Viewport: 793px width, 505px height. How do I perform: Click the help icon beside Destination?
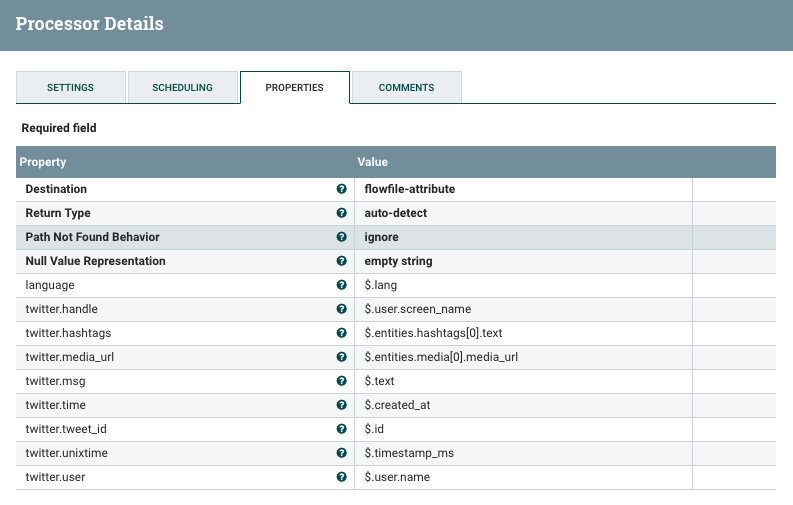[342, 189]
